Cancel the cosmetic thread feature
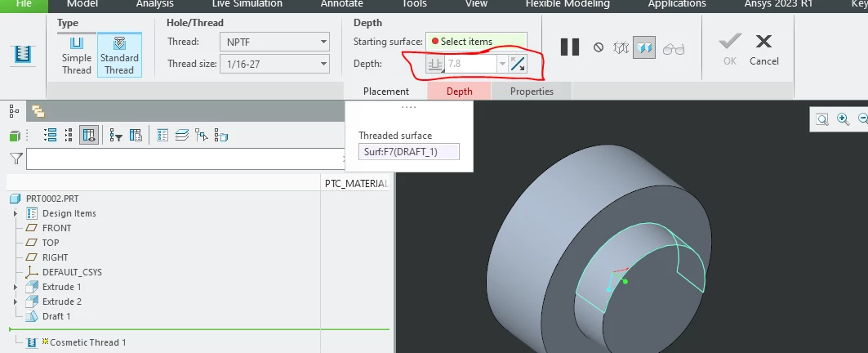 click(764, 49)
